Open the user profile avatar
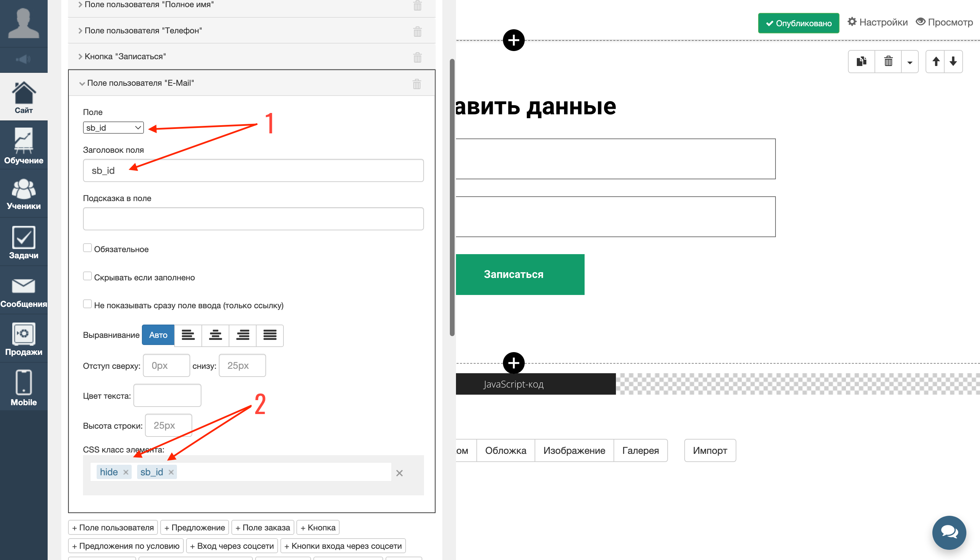This screenshot has height=560, width=980. (23, 23)
